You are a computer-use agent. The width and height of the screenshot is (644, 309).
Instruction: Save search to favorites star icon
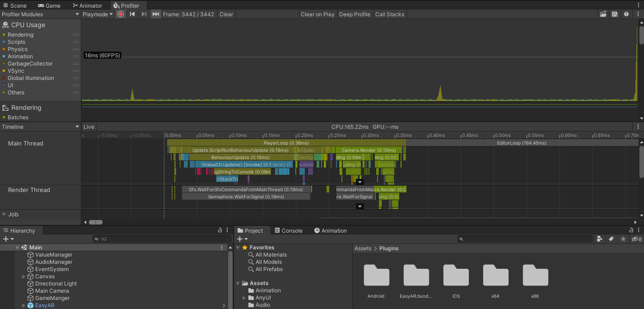tap(623, 239)
